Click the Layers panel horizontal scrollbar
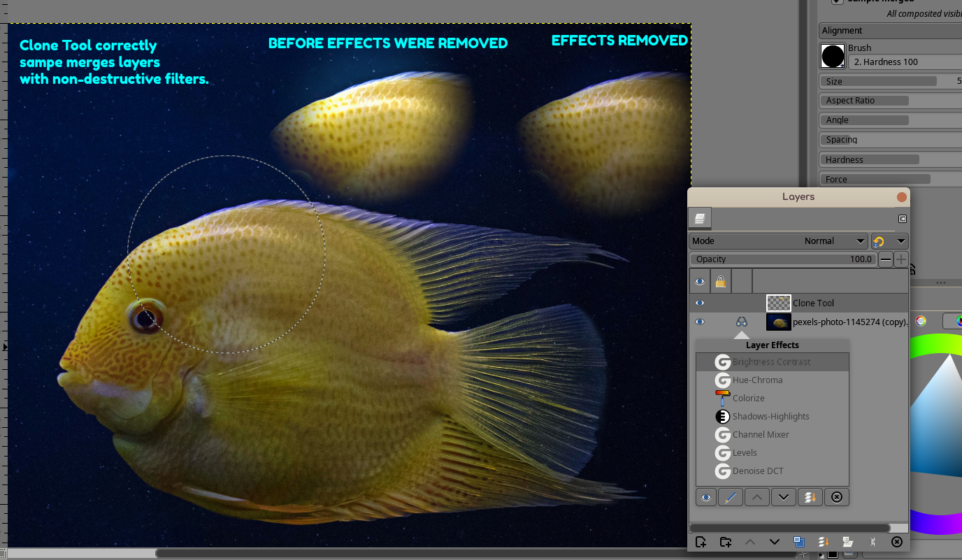962x560 pixels. [x=790, y=528]
